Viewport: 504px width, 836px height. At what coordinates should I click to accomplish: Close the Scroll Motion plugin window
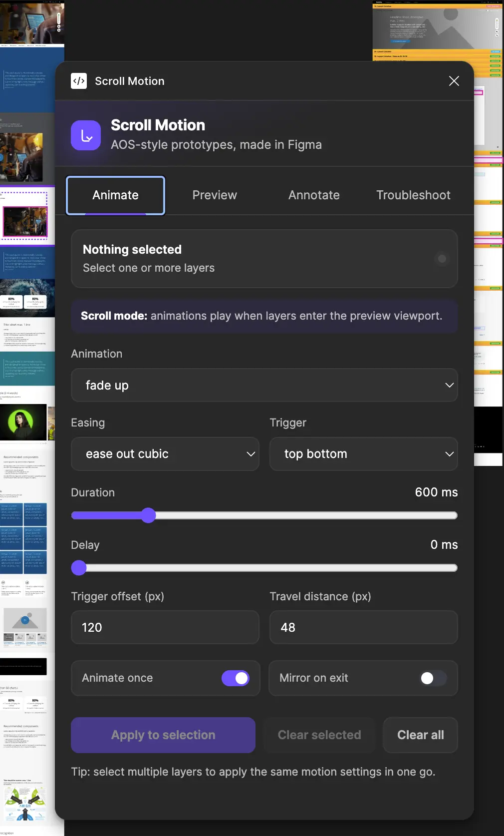(454, 81)
